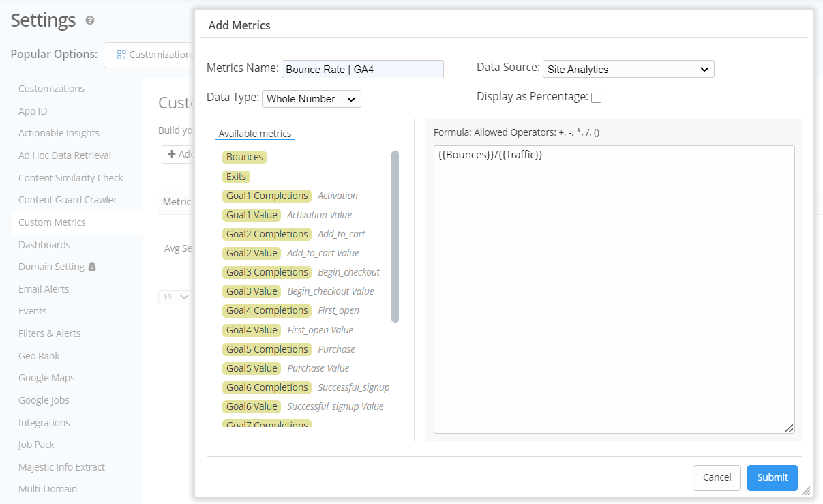823x504 pixels.
Task: Expand the Data Type dropdown
Action: (311, 99)
